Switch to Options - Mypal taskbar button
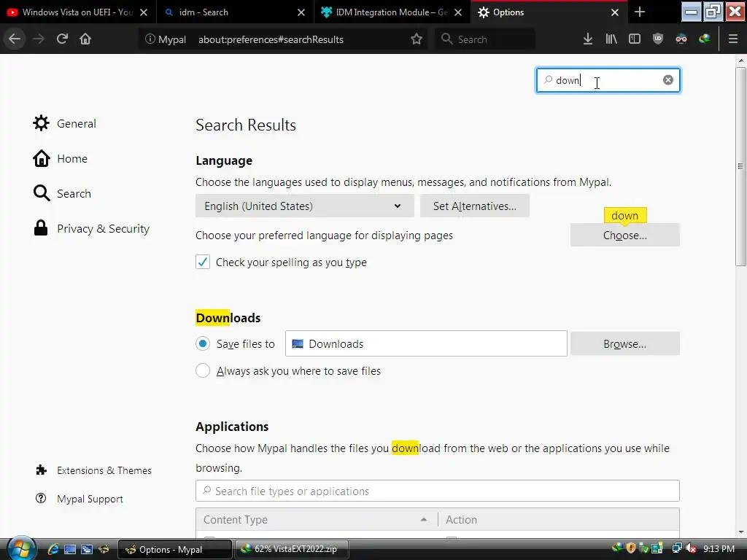 174,549
